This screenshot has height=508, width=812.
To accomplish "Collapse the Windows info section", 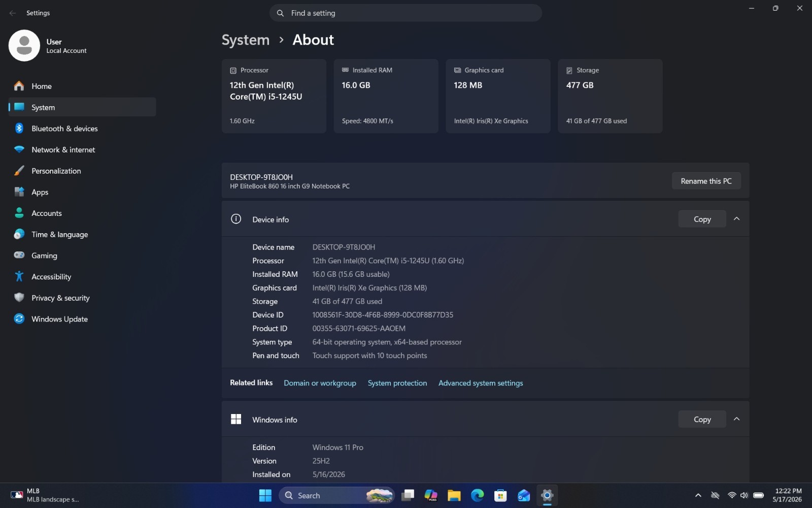I will (x=737, y=419).
